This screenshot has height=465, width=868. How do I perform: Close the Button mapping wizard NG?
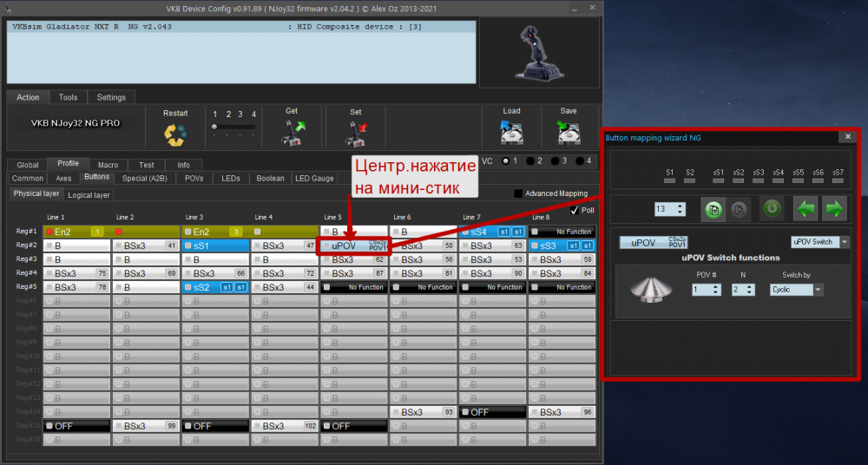(847, 136)
